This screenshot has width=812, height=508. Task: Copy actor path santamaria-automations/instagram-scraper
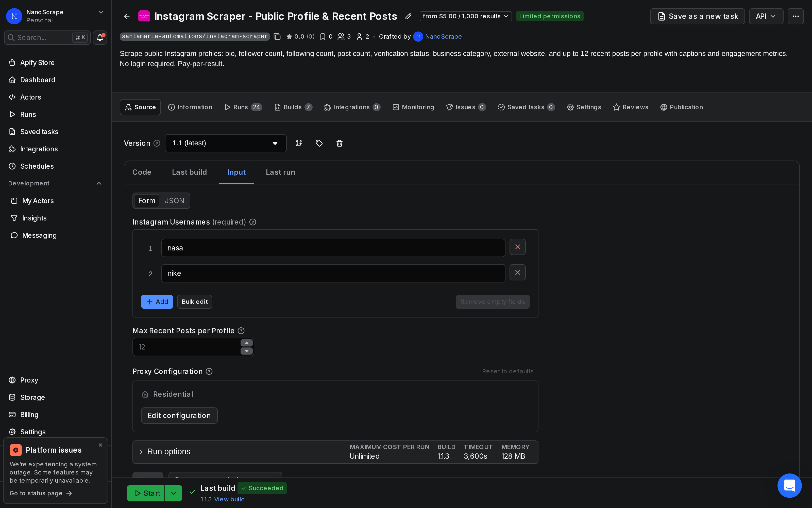point(277,37)
